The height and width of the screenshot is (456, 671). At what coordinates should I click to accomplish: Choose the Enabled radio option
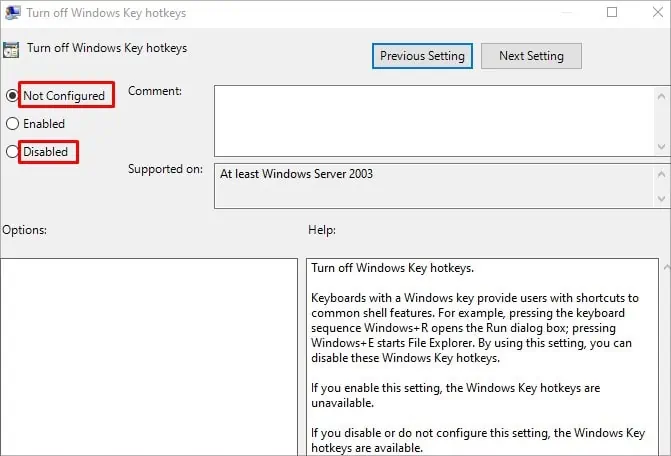[x=12, y=124]
